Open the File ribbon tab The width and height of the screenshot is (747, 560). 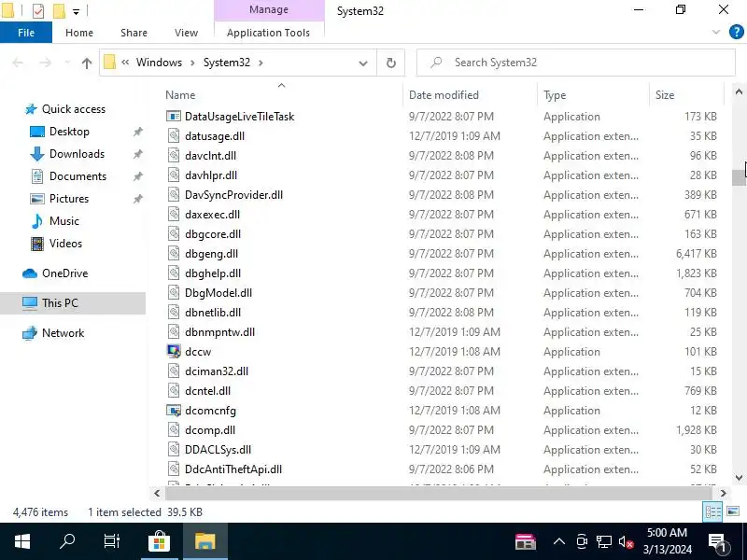click(x=26, y=33)
